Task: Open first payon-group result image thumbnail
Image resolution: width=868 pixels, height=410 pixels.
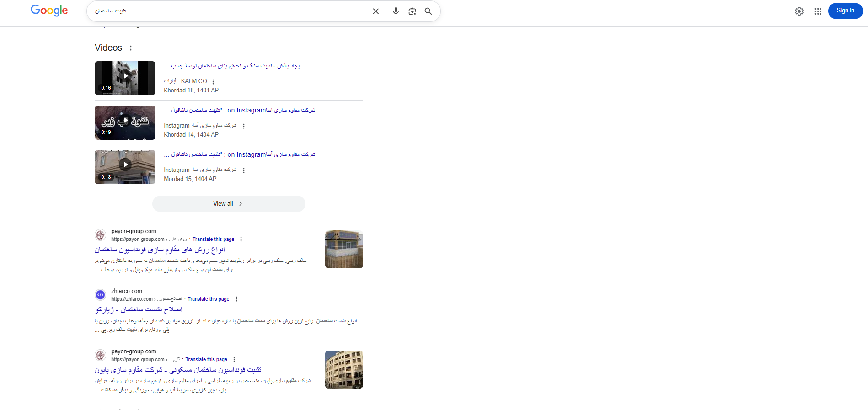Action: pos(344,249)
